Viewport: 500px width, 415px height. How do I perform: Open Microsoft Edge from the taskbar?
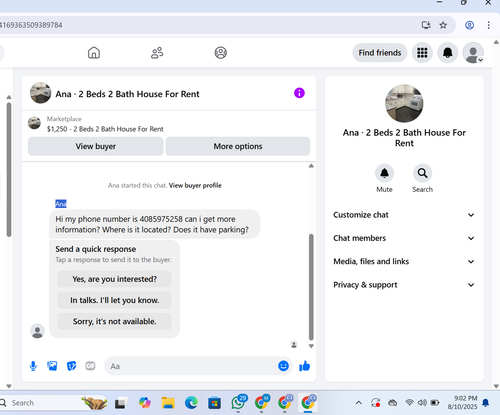[191, 403]
